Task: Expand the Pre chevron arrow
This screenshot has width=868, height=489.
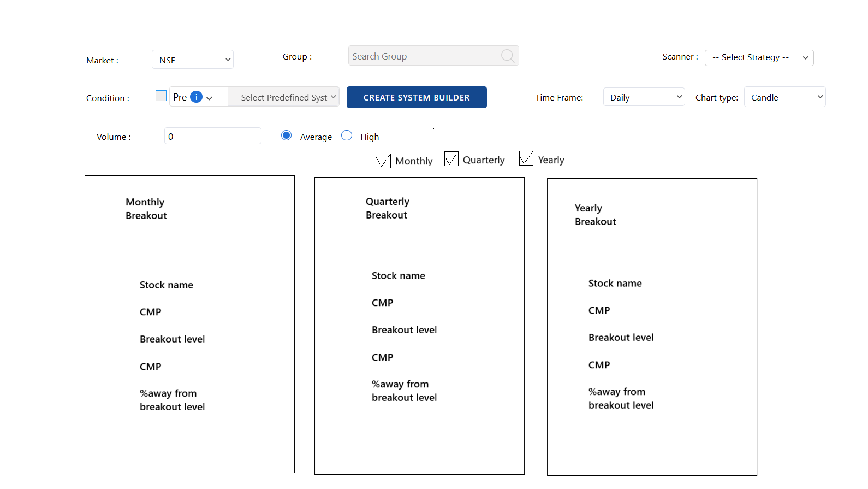Action: [x=210, y=98]
